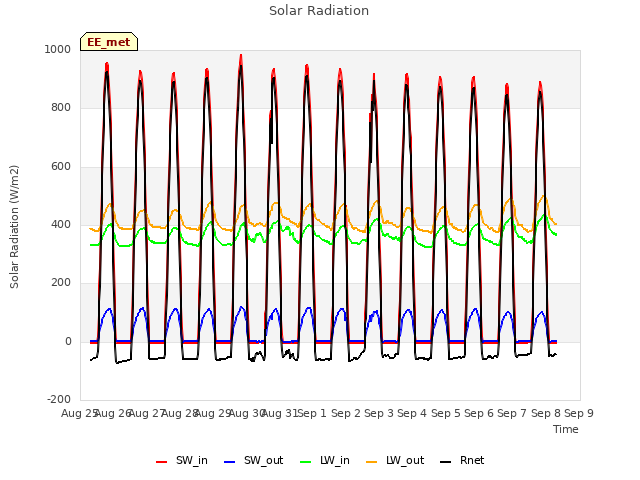The image size is (640, 480).
Task: Click the -200 y-axis tick label
Action: pos(59,399)
